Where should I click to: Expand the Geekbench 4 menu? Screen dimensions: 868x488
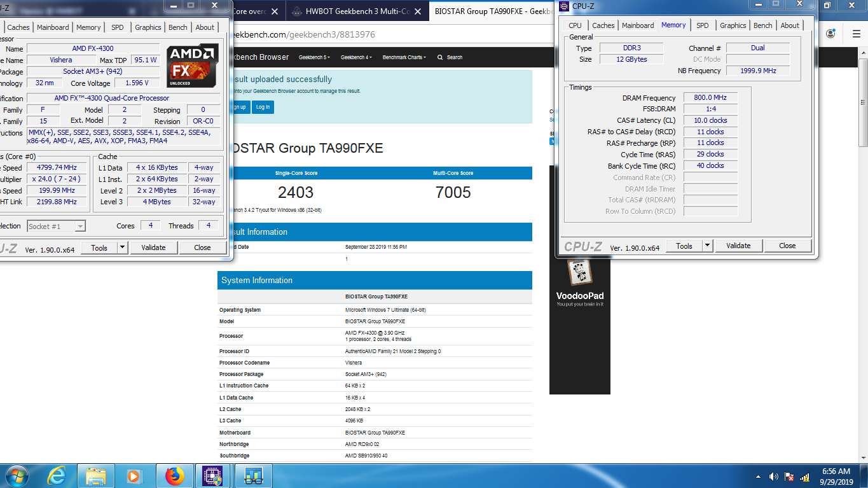pos(356,57)
